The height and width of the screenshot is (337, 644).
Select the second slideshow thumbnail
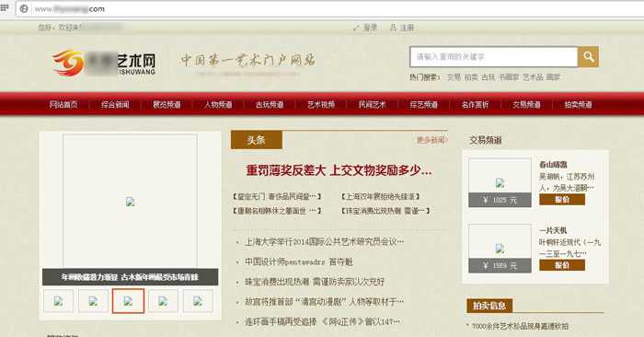(x=93, y=301)
